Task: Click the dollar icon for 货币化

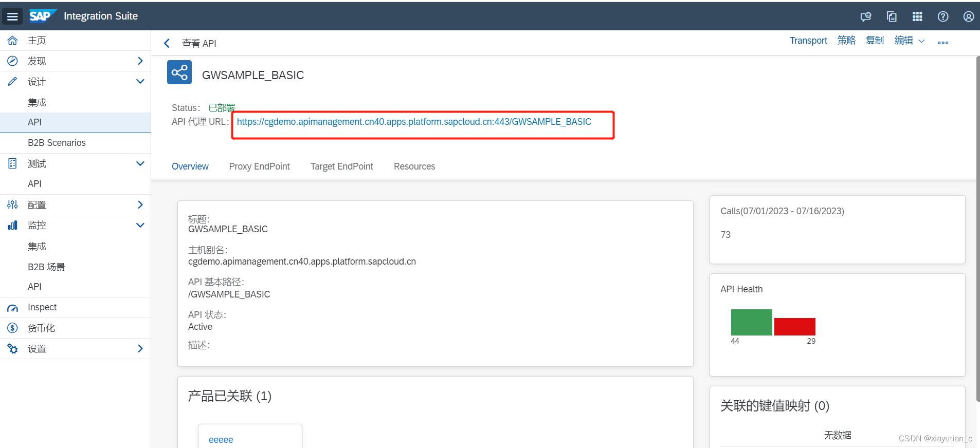Action: (x=12, y=328)
